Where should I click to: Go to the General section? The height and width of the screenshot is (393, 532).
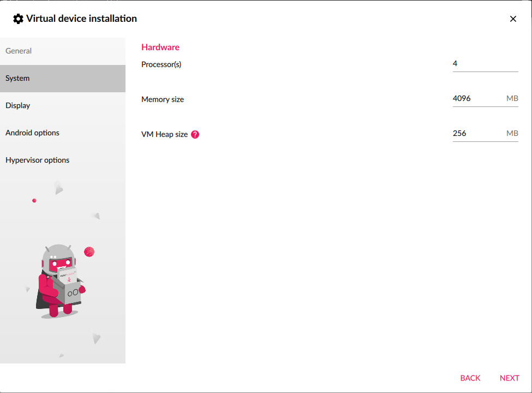click(x=19, y=51)
